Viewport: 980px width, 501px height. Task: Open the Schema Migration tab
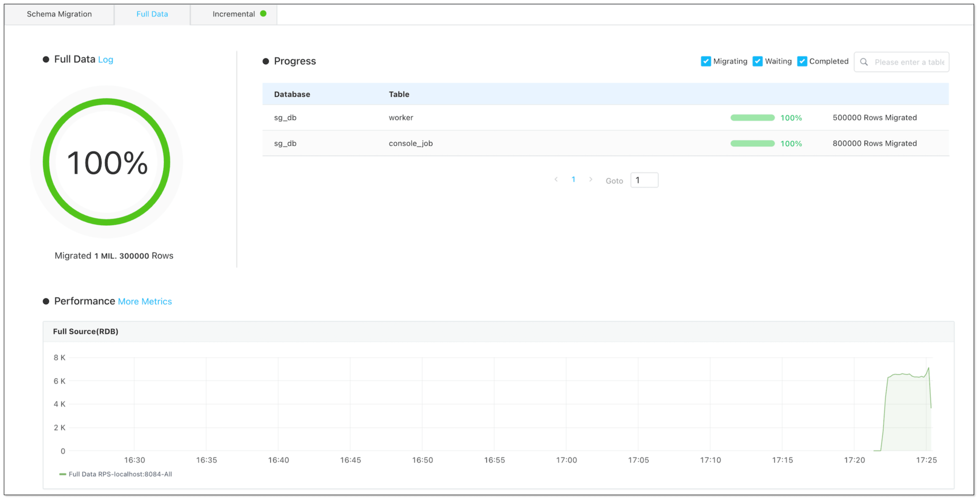click(59, 14)
